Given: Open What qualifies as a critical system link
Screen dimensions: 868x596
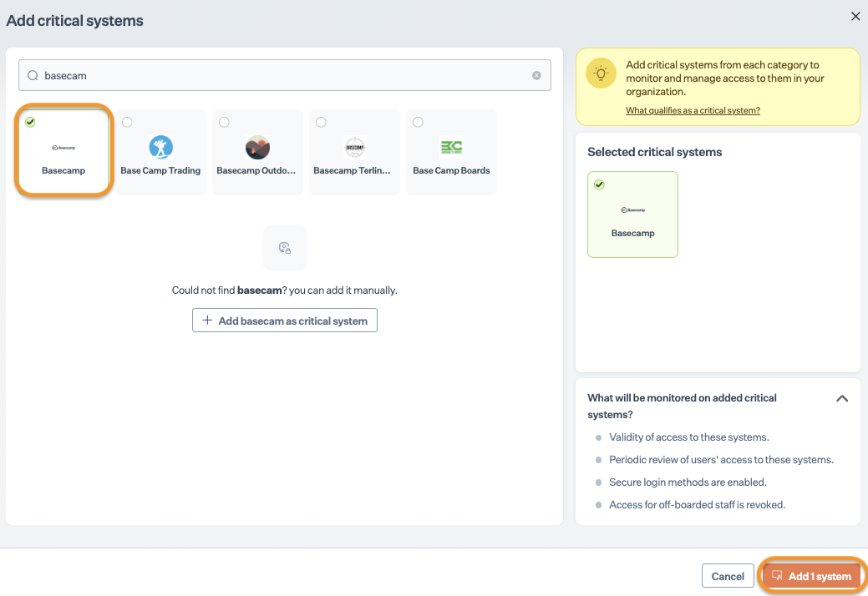Looking at the screenshot, I should click(693, 110).
